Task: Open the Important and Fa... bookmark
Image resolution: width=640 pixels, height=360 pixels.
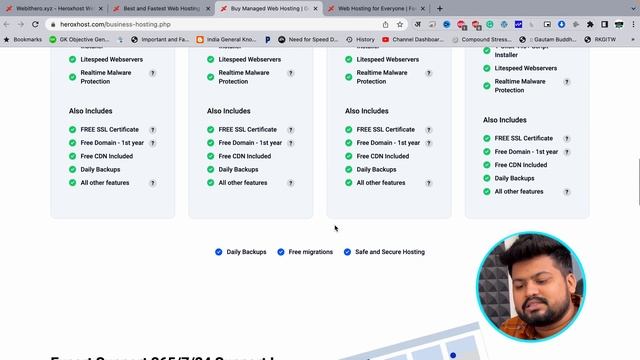Action: (160, 40)
